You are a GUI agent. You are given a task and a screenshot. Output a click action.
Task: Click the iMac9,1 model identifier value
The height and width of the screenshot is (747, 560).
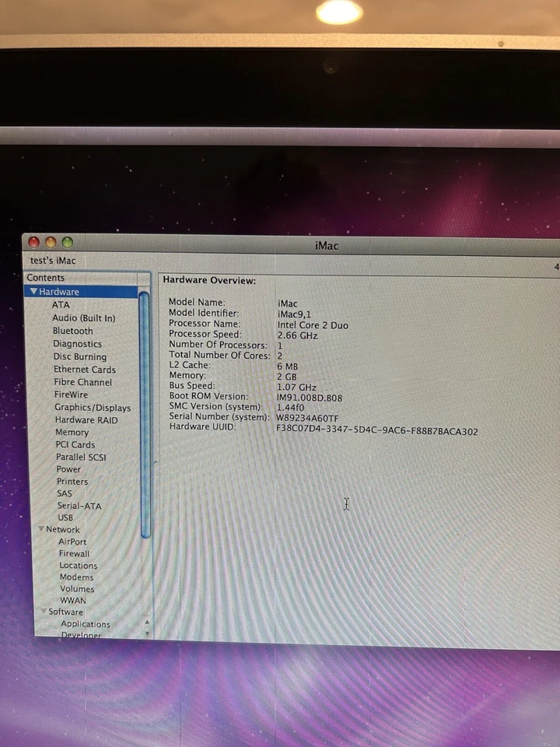tap(294, 314)
